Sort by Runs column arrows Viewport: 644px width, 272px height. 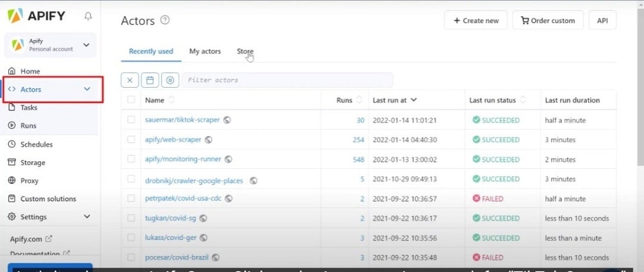click(359, 100)
